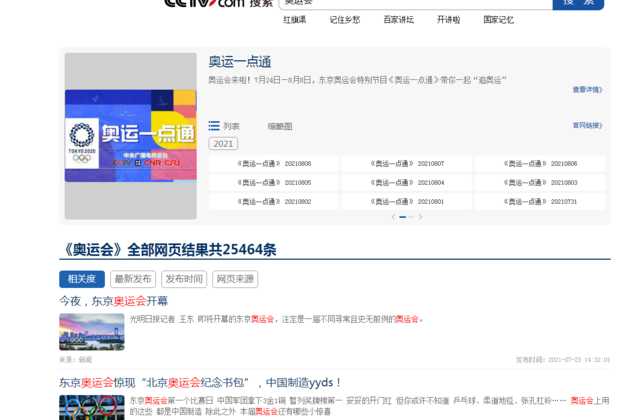Click 查看详情 link beside the program description

tap(587, 90)
